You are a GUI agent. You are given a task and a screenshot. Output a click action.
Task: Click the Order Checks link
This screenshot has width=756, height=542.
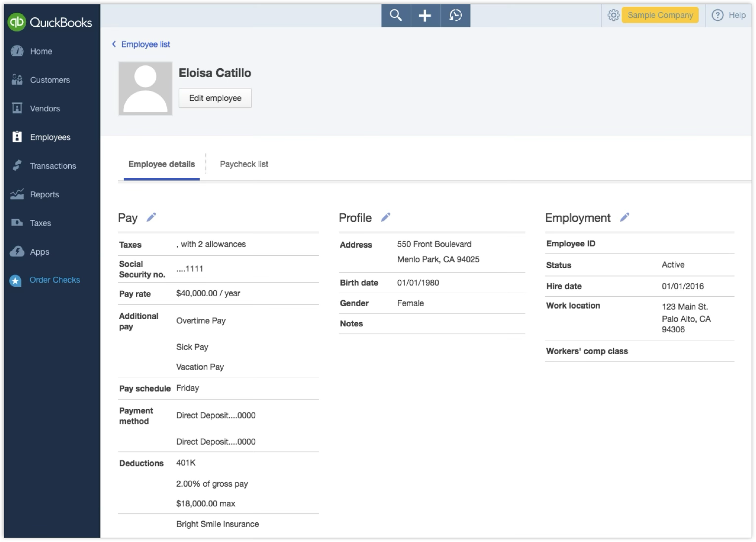[54, 280]
